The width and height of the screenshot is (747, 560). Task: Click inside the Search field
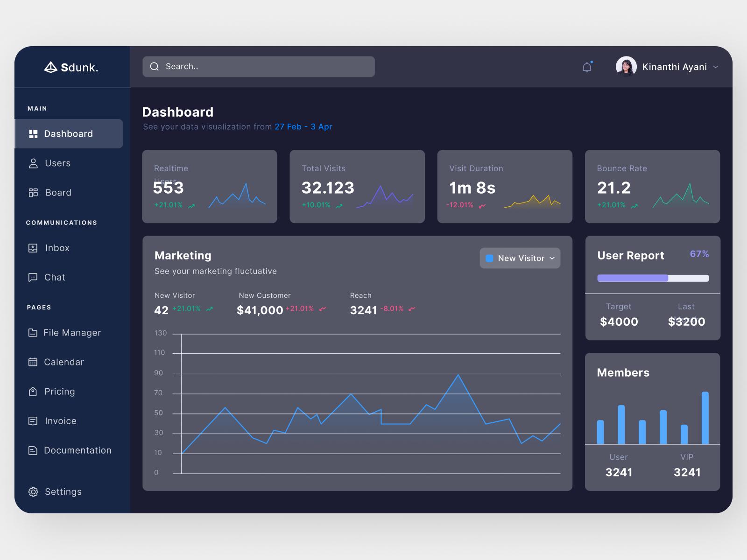[258, 66]
